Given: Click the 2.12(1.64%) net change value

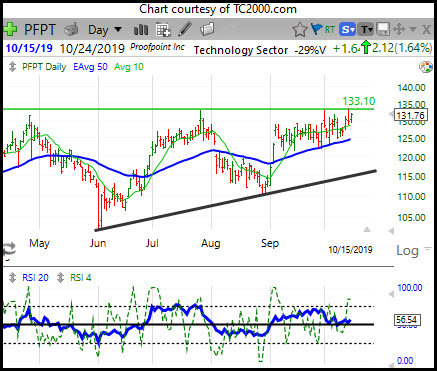Looking at the screenshot, I should (x=402, y=48).
